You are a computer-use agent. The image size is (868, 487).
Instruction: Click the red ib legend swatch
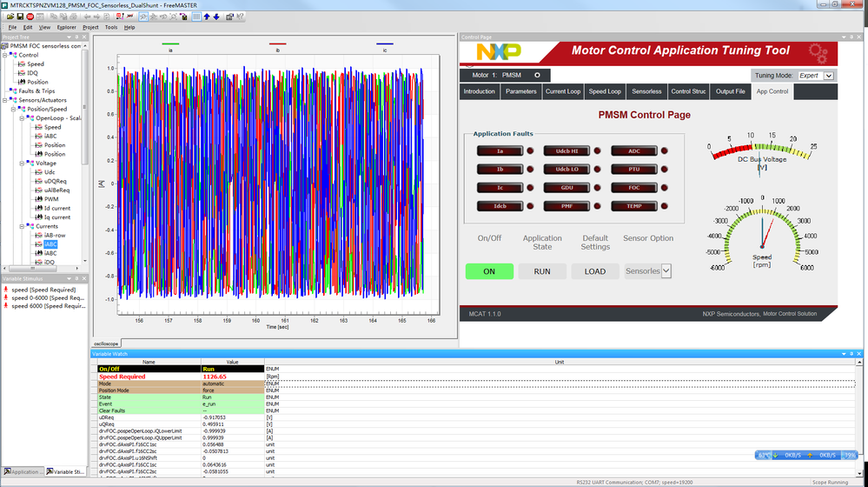(x=278, y=43)
